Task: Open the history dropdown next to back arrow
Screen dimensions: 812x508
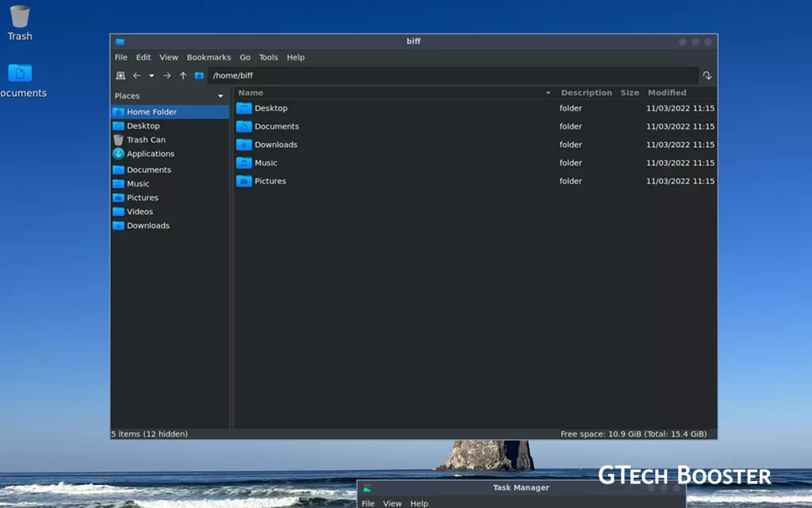Action: click(x=151, y=75)
